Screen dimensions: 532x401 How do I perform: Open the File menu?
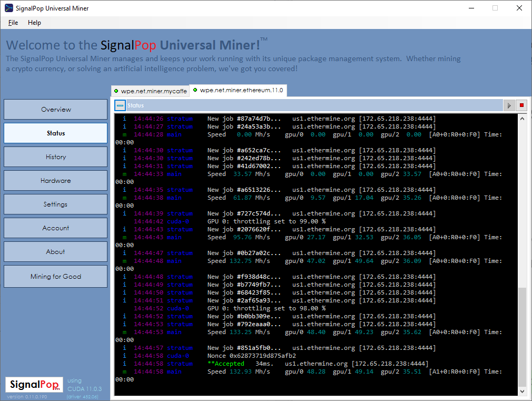(x=13, y=23)
